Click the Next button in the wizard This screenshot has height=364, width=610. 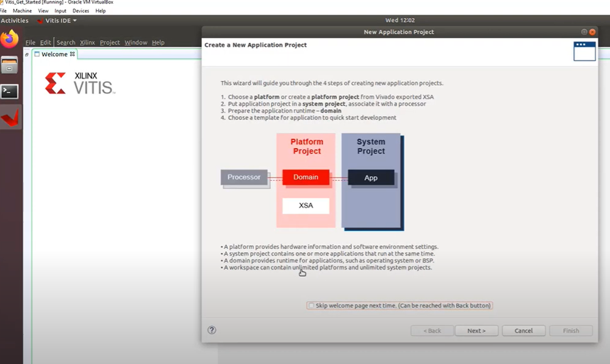click(x=476, y=330)
